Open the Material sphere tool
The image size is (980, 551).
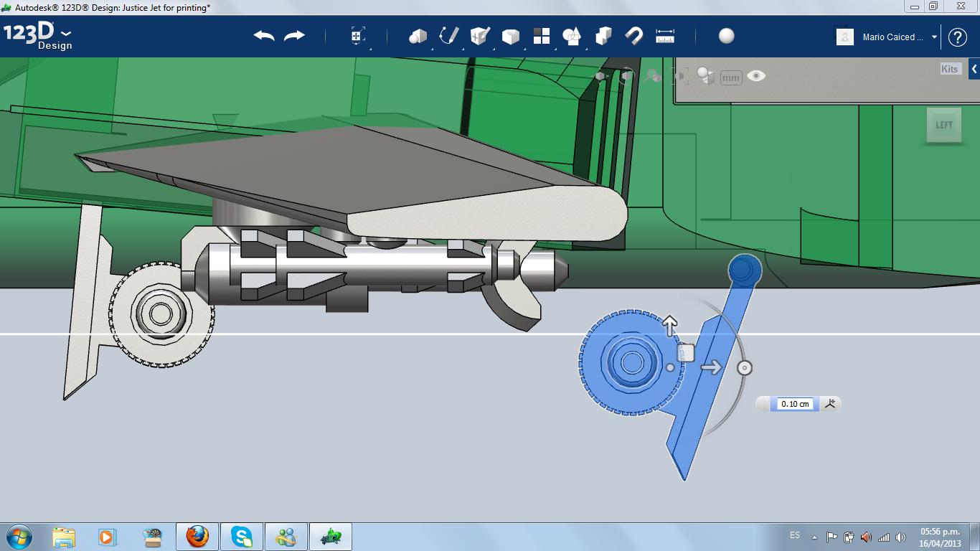point(727,36)
